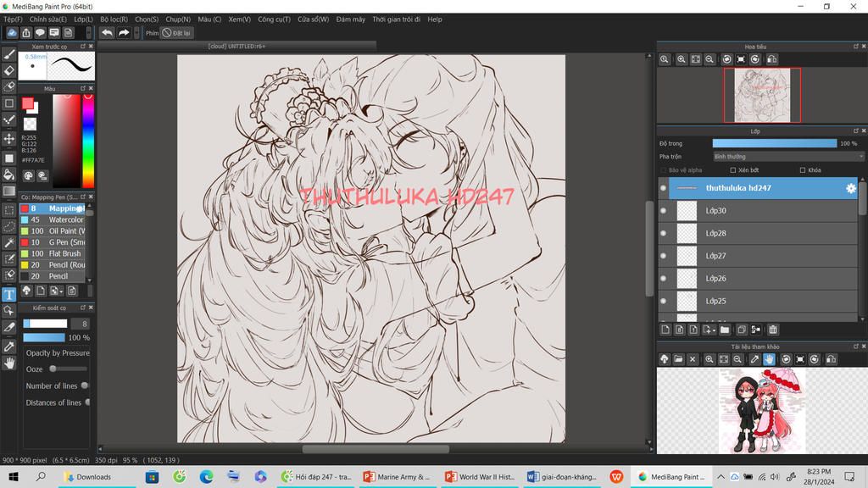Click the brush size value field showing 8
The width and height of the screenshot is (868, 488).
[x=81, y=324]
